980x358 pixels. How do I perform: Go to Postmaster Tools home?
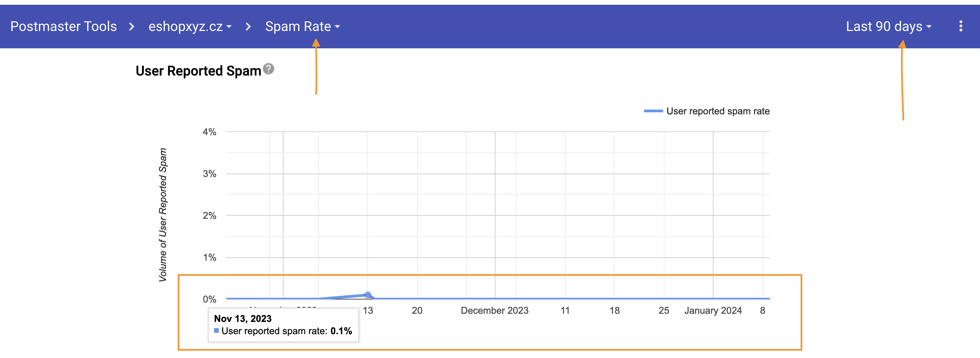click(63, 27)
